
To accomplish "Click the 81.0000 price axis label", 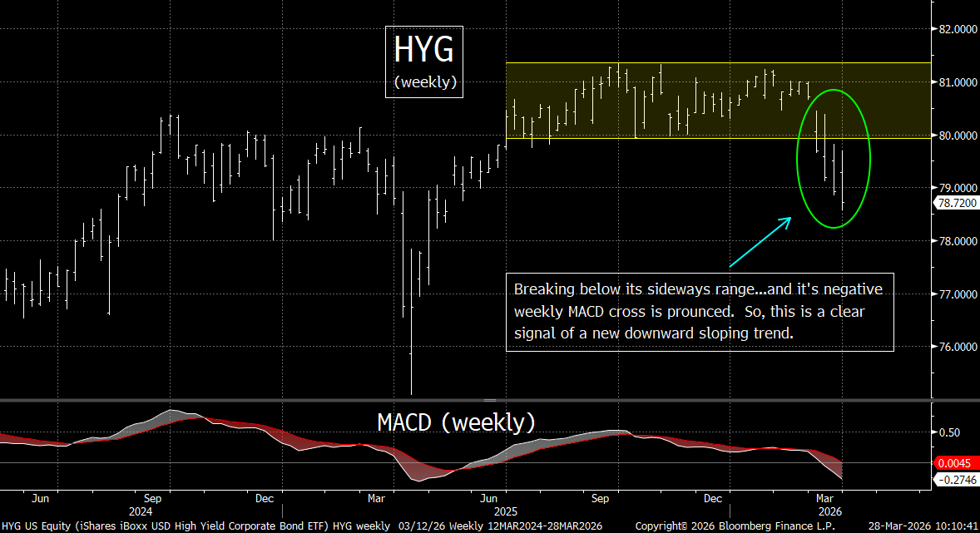I will [x=958, y=82].
